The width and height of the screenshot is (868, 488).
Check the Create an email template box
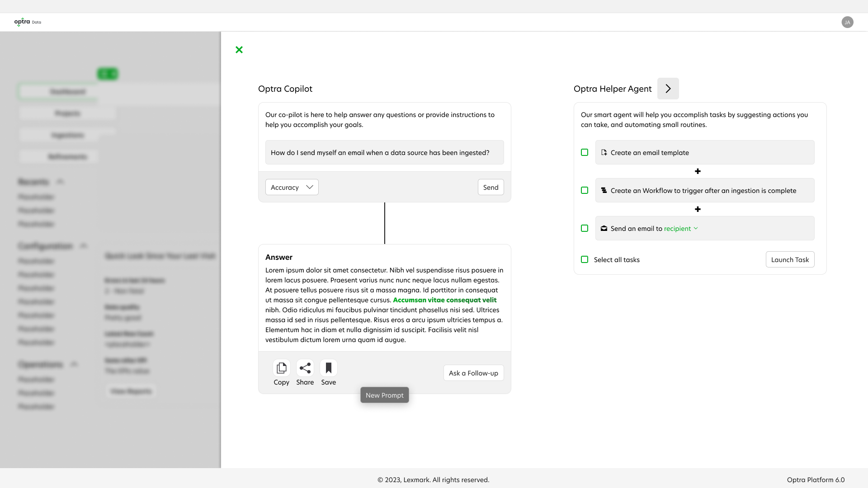[x=585, y=153]
